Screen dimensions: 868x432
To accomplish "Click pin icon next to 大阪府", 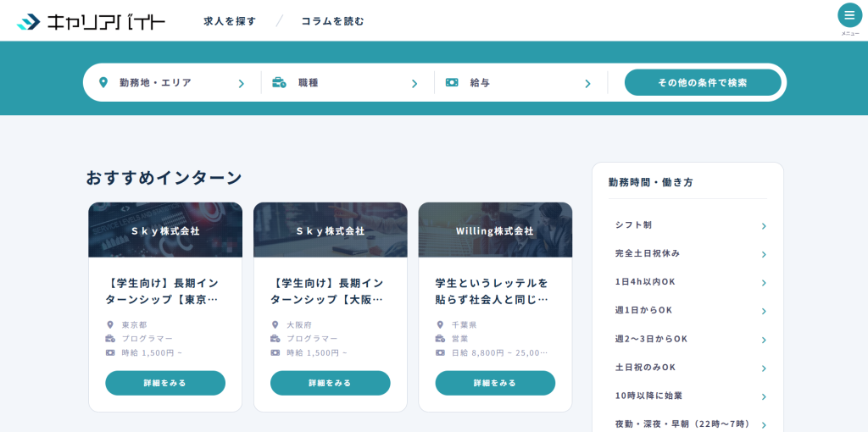I will pos(275,324).
